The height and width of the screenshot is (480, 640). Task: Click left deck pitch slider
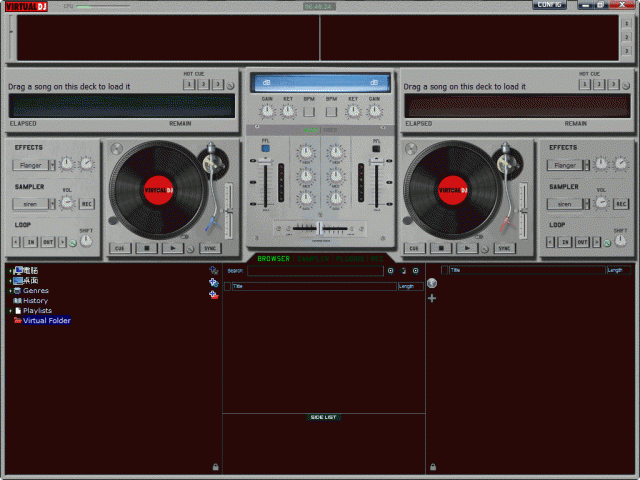pos(229,211)
